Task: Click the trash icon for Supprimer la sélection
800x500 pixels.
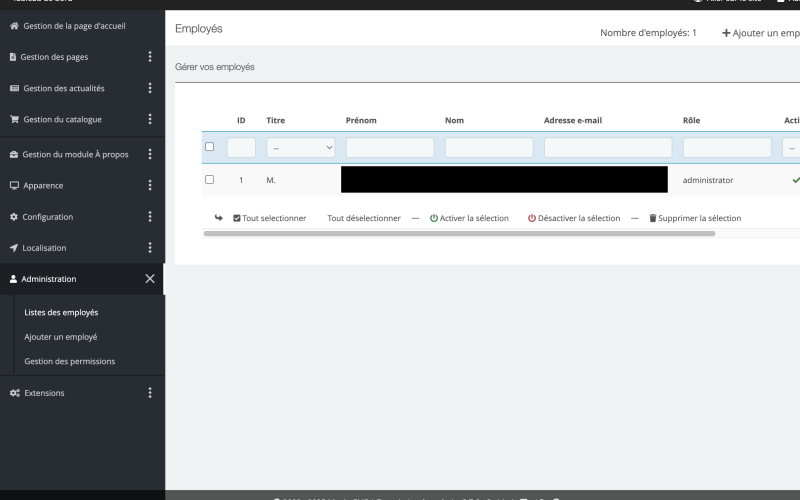Action: point(653,218)
